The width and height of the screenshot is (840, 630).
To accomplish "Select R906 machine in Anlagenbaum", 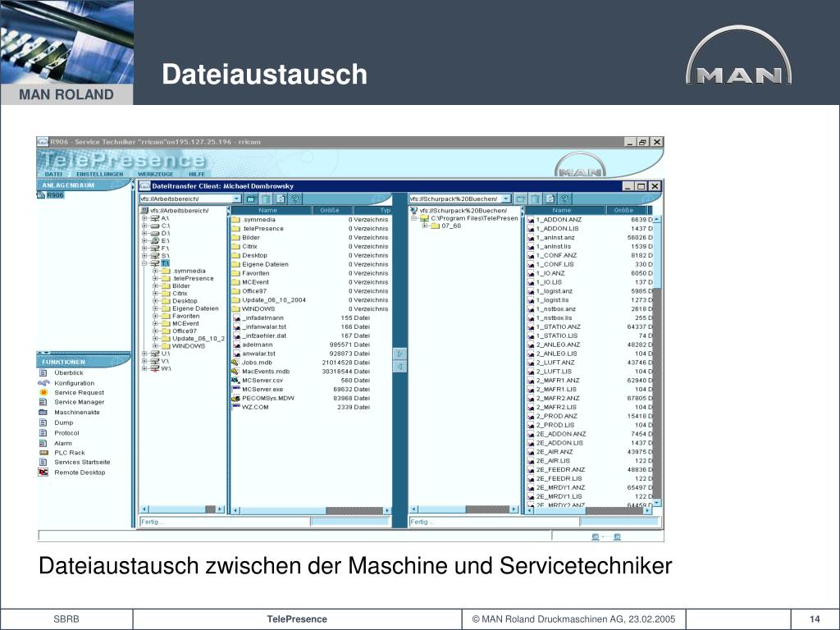I will coord(55,195).
